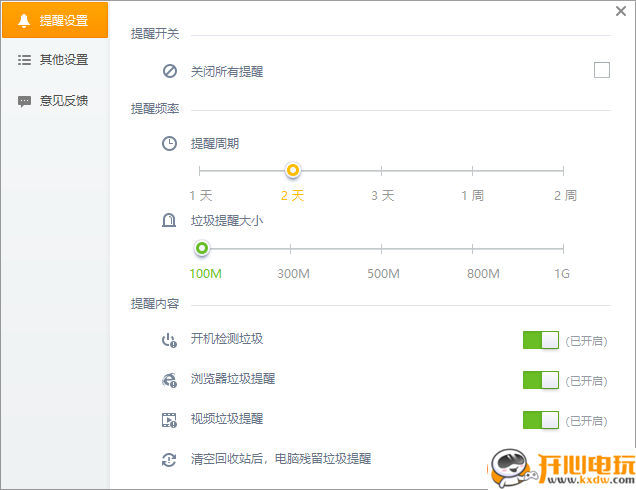
Task: Check the 关闭所有提醒 checkbox
Action: tap(602, 70)
